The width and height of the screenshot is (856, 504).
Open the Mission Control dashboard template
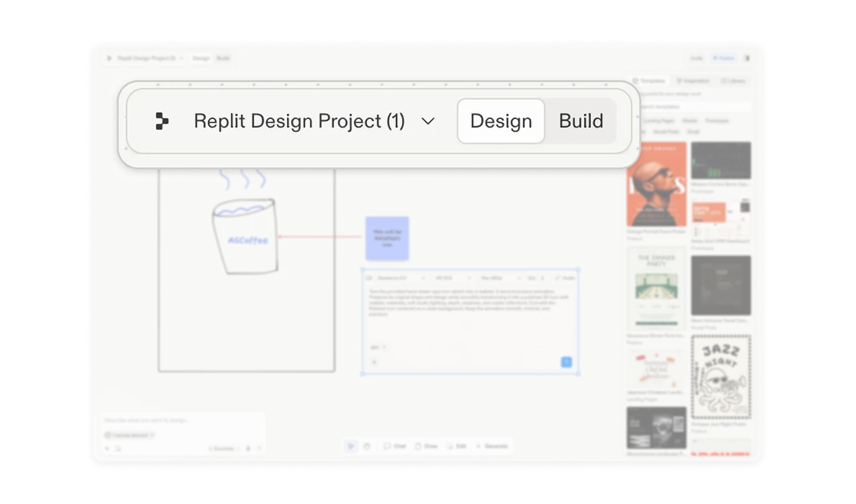click(x=721, y=160)
